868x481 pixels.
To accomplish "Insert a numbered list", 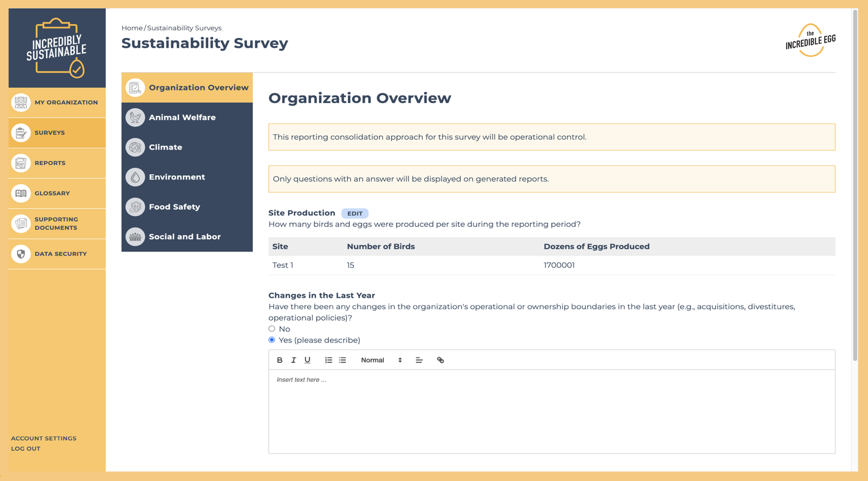I will coord(328,360).
